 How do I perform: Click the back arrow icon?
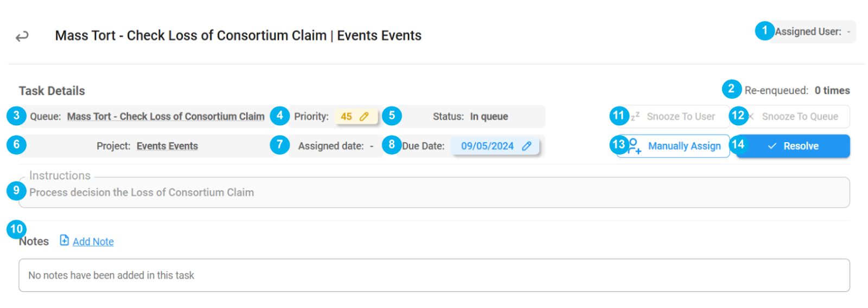(x=22, y=36)
